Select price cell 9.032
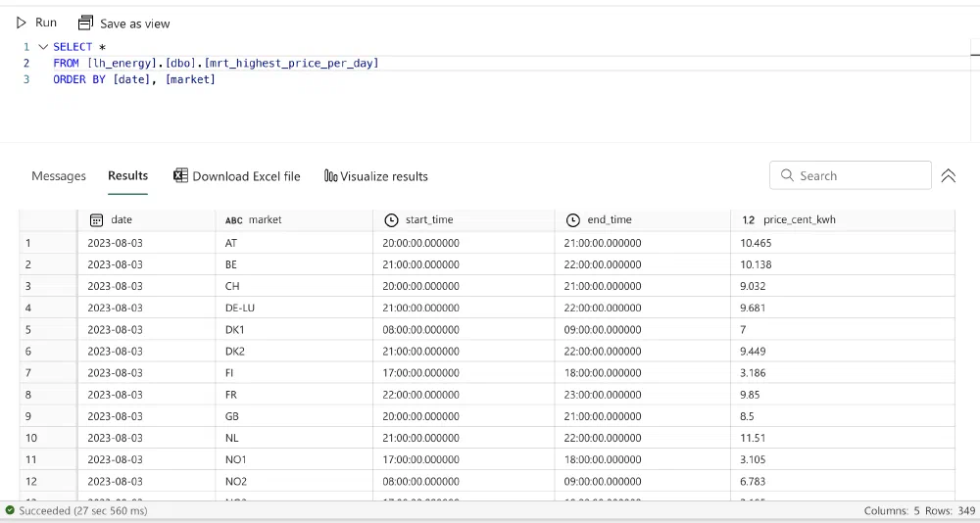This screenshot has width=980, height=523. pos(843,286)
